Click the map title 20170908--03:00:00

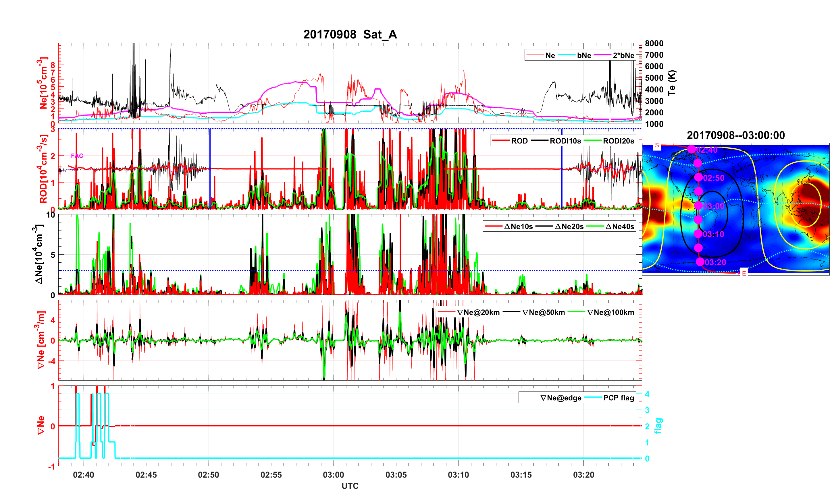pos(735,135)
